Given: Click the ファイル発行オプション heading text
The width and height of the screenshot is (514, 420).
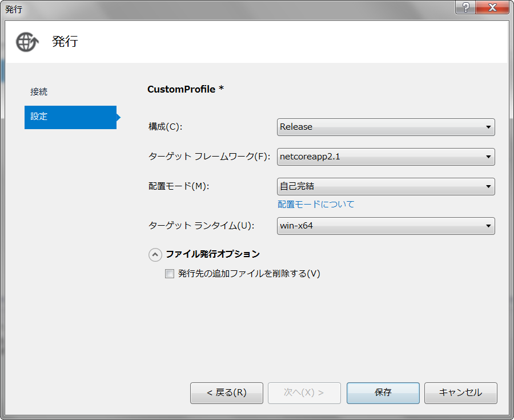Looking at the screenshot, I should pyautogui.click(x=213, y=254).
